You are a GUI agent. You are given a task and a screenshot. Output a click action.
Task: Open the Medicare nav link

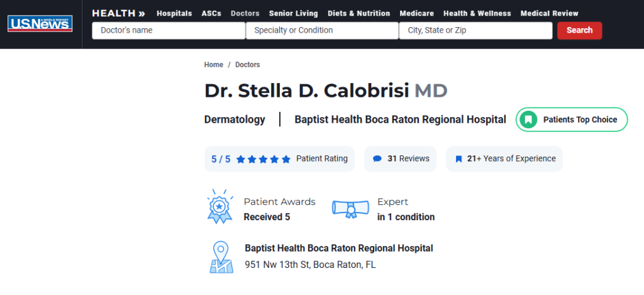coord(416,13)
